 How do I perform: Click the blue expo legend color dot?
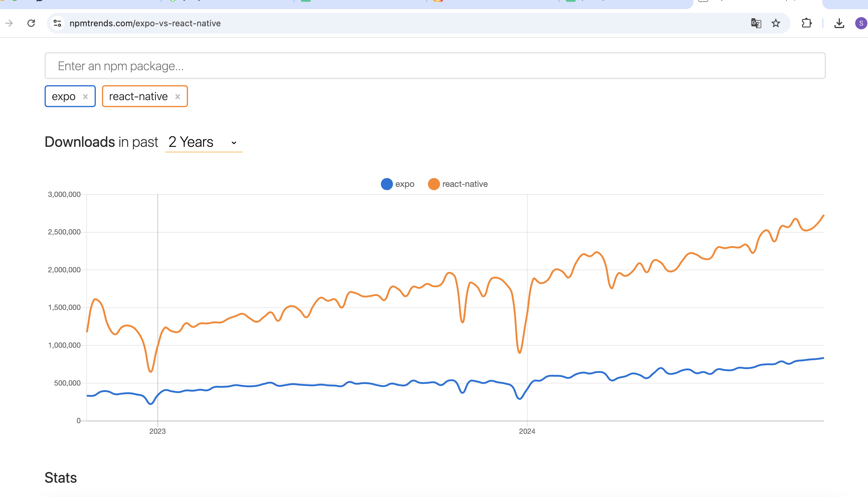tap(387, 184)
